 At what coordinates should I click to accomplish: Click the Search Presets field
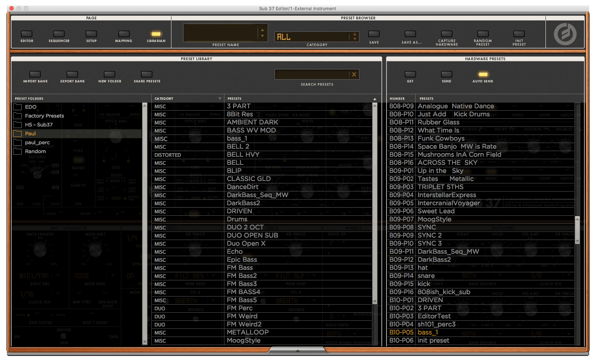[x=312, y=74]
